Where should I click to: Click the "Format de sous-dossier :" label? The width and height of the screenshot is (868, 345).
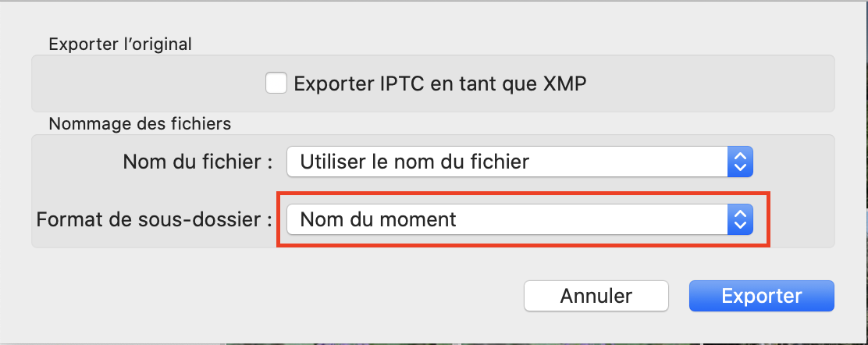click(154, 219)
